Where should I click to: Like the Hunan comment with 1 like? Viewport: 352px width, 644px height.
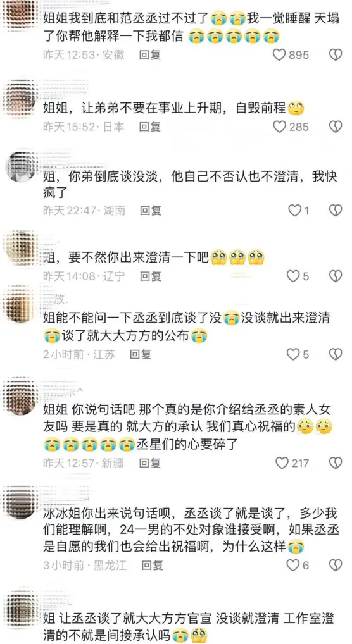click(294, 211)
